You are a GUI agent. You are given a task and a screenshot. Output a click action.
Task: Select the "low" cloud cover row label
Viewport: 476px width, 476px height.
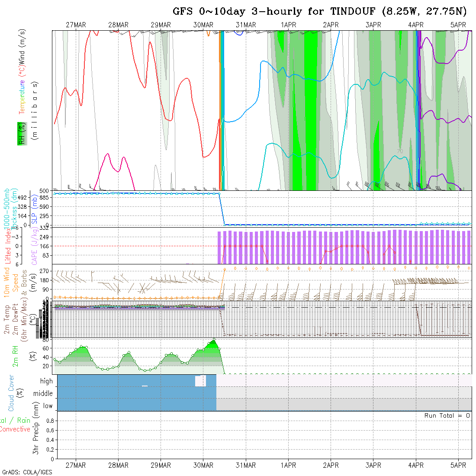pos(48,406)
